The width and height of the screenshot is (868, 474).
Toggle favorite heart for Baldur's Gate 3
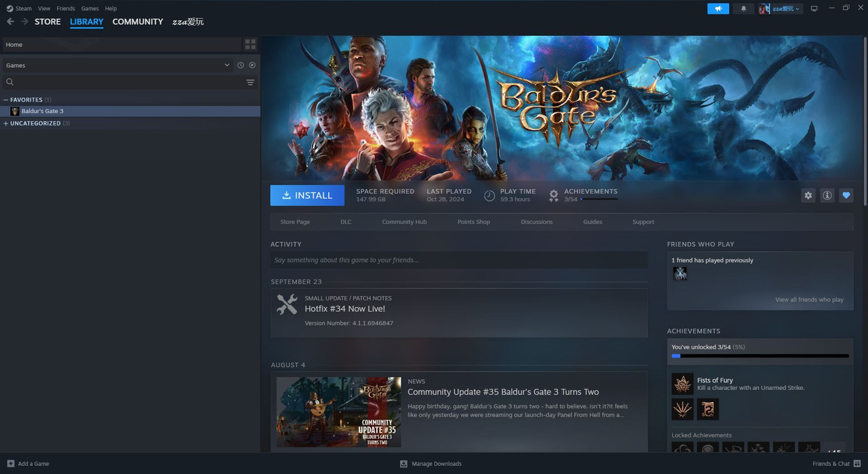click(846, 195)
